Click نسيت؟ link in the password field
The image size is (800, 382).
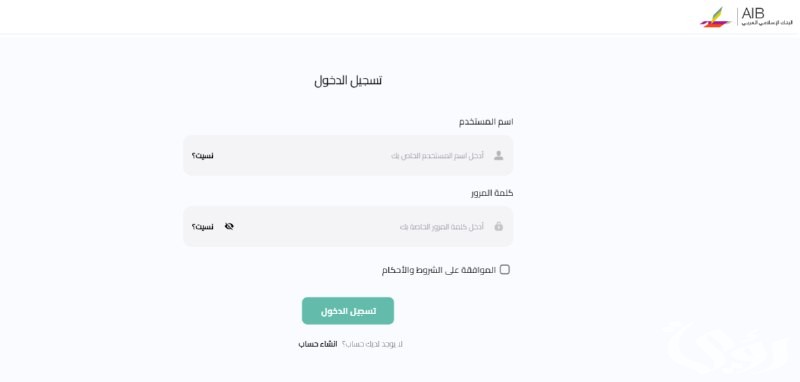point(203,226)
